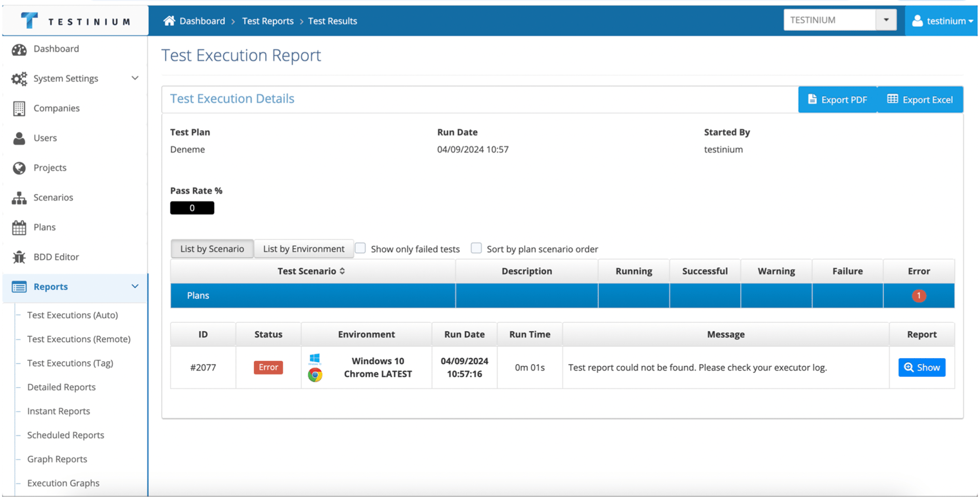The image size is (980, 498).
Task: Select the Plans scenario row
Action: point(562,296)
